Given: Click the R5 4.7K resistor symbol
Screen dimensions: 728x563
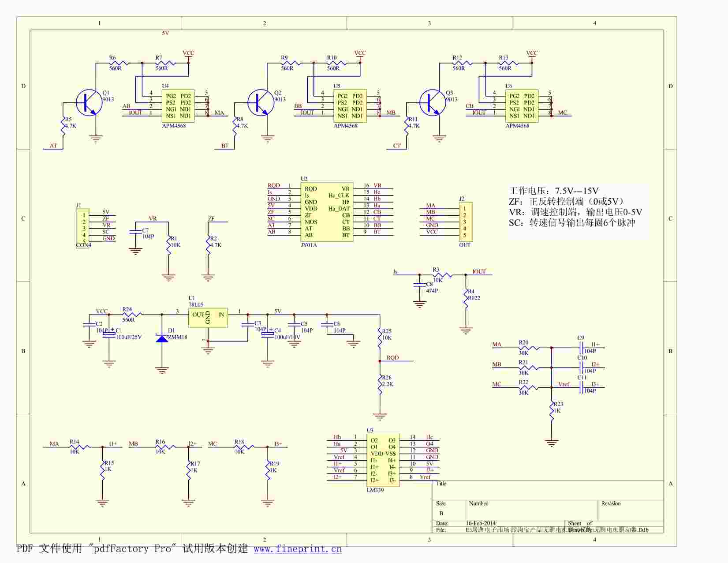Looking at the screenshot, I should [x=63, y=126].
